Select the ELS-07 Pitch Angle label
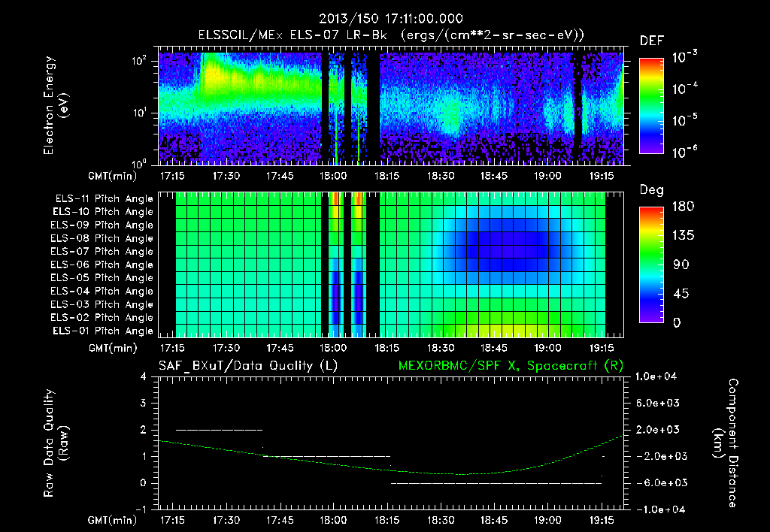 pyautogui.click(x=102, y=251)
